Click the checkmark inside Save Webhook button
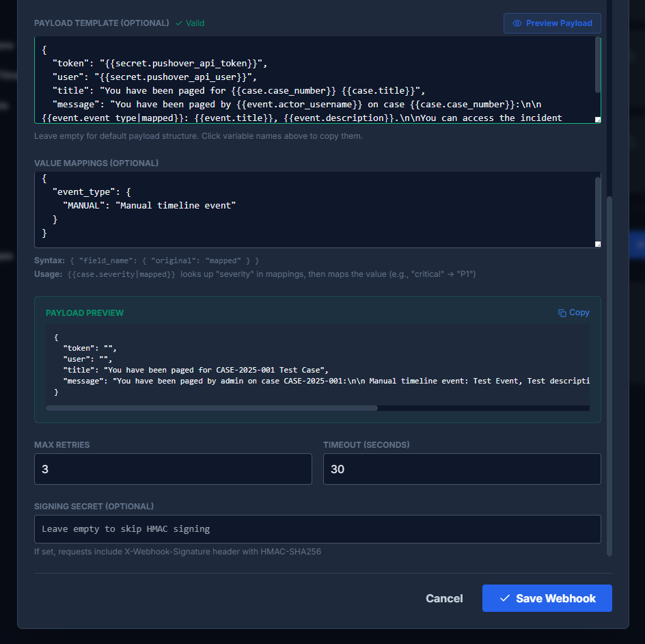Image resolution: width=645 pixels, height=644 pixels. click(x=504, y=598)
